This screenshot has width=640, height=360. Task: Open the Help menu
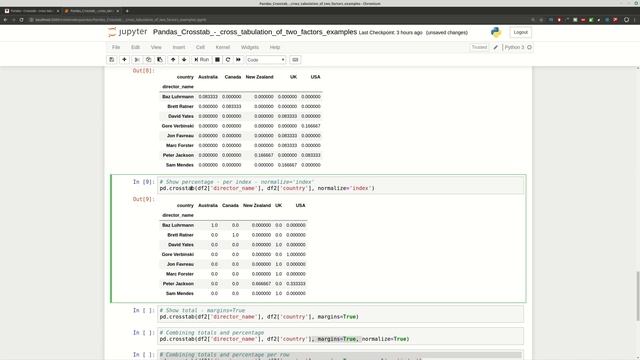coord(275,47)
